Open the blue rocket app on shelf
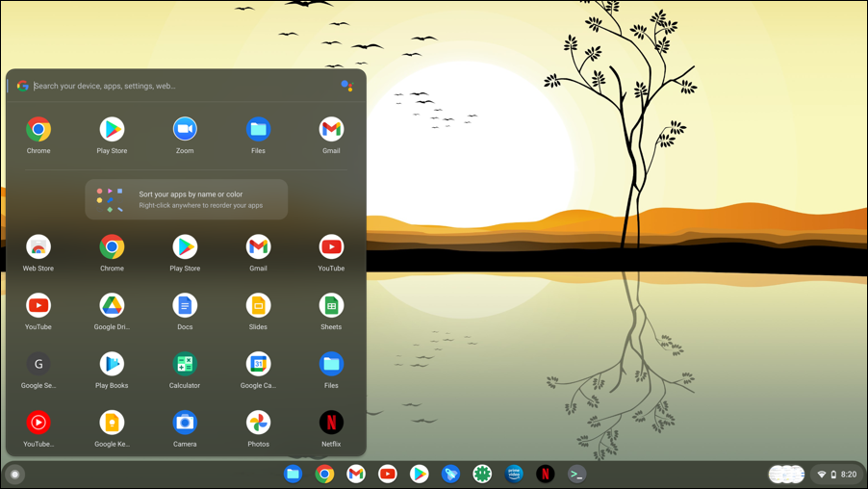Image resolution: width=868 pixels, height=489 pixels. click(x=450, y=474)
